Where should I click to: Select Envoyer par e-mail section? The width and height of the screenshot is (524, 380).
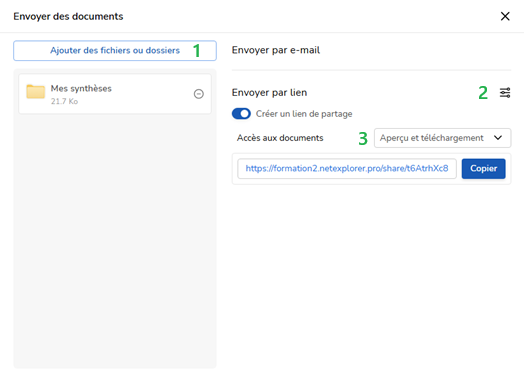coord(276,50)
